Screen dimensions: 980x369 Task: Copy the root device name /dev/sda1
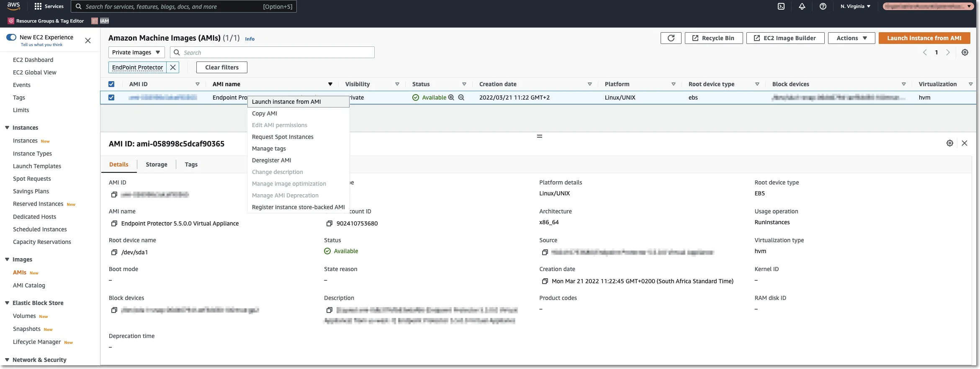(114, 252)
